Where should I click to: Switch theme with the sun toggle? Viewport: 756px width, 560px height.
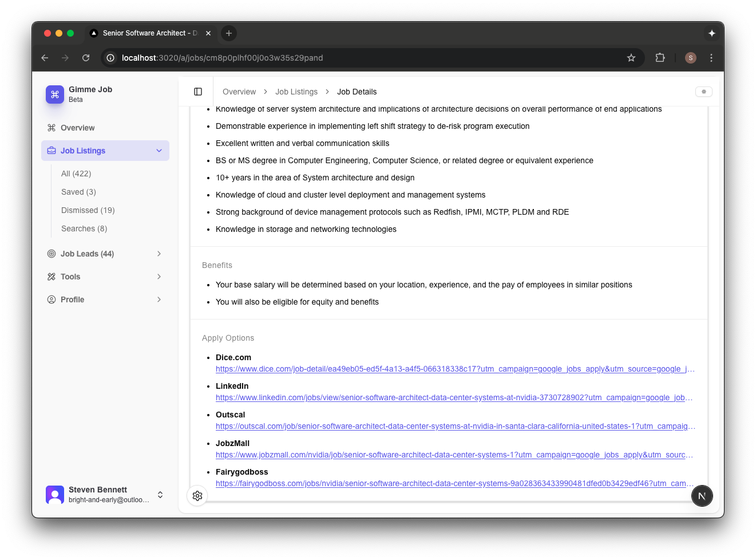tap(704, 92)
